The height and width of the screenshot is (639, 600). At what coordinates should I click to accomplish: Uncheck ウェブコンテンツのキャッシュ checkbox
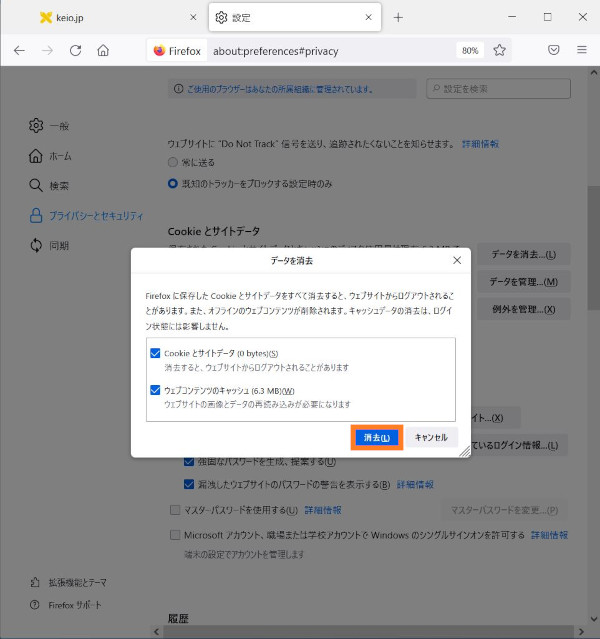coord(155,390)
